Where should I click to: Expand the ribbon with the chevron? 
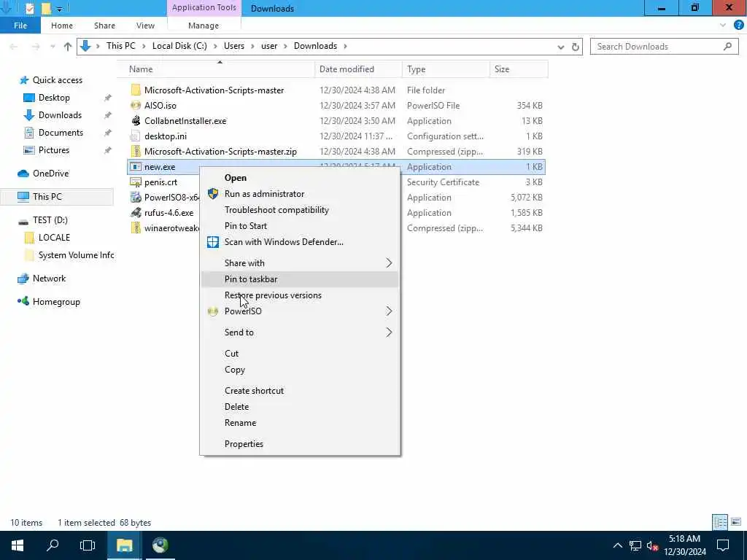723,26
